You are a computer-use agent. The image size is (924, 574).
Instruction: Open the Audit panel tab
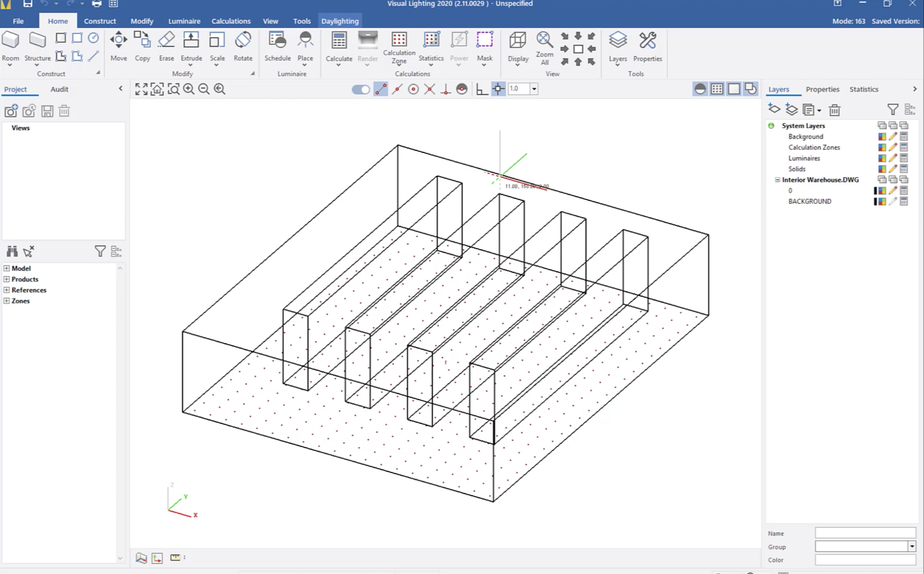[59, 89]
